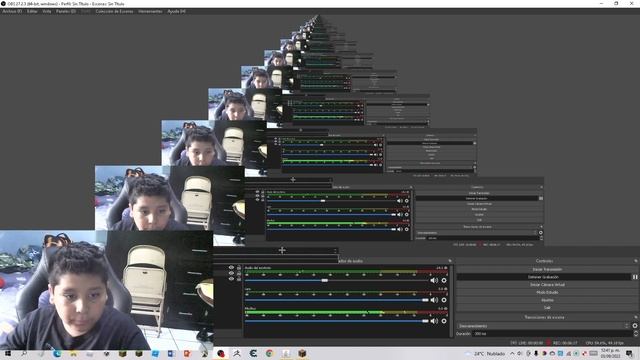Undock the Transiciones de escena panel icon

point(636,317)
